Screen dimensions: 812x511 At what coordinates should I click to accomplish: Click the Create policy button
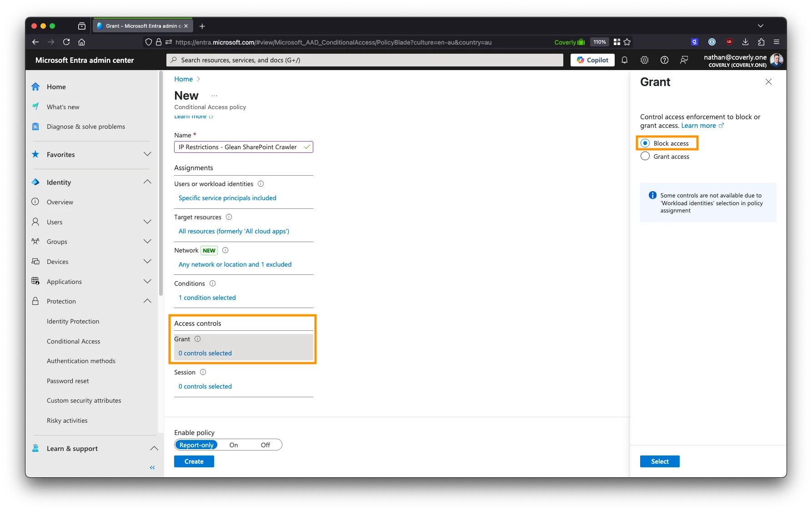tap(194, 461)
